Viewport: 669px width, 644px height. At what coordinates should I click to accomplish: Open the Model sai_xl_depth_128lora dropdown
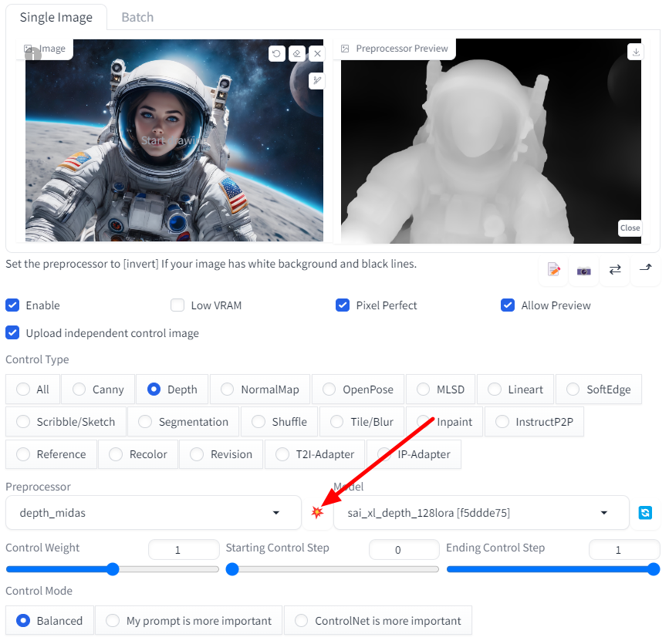[x=481, y=512]
